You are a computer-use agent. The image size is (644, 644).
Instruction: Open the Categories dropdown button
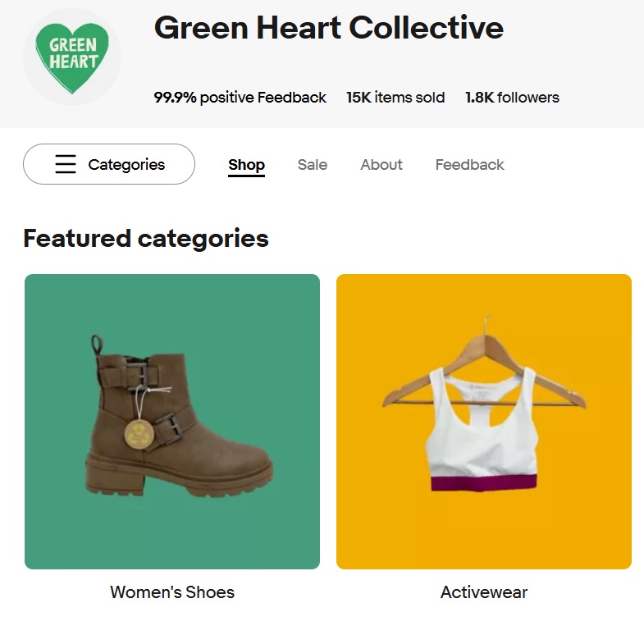[x=109, y=164]
